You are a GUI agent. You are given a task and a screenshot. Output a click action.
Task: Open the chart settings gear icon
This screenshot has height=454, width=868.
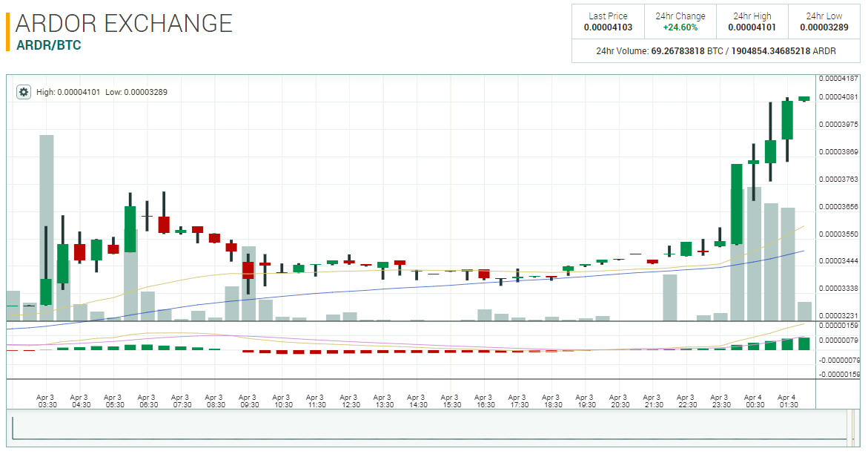coord(23,92)
